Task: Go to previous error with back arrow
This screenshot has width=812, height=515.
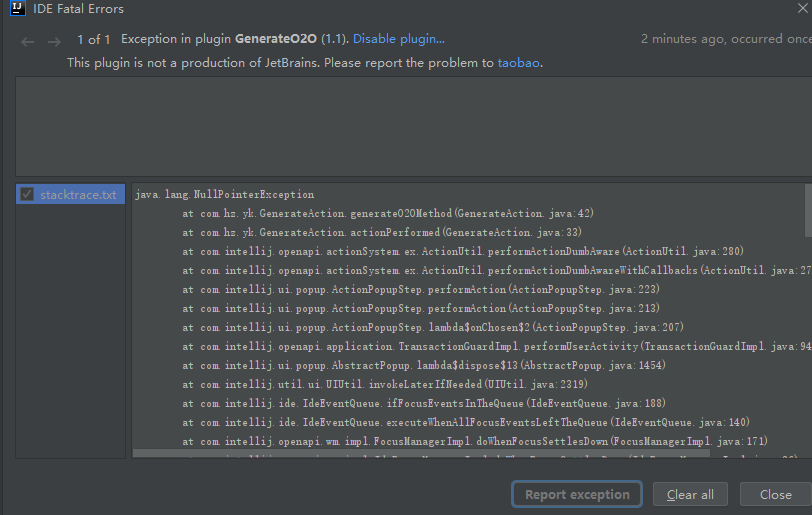Action: coord(27,41)
